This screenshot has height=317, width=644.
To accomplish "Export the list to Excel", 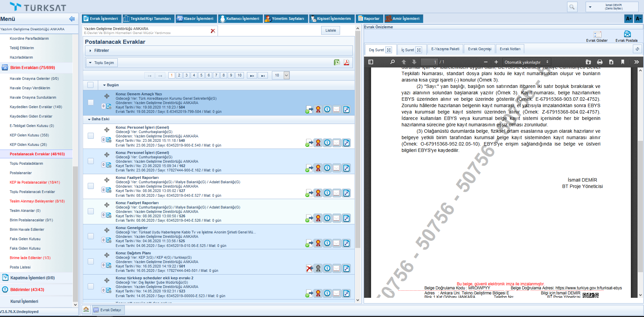I will [x=337, y=62].
